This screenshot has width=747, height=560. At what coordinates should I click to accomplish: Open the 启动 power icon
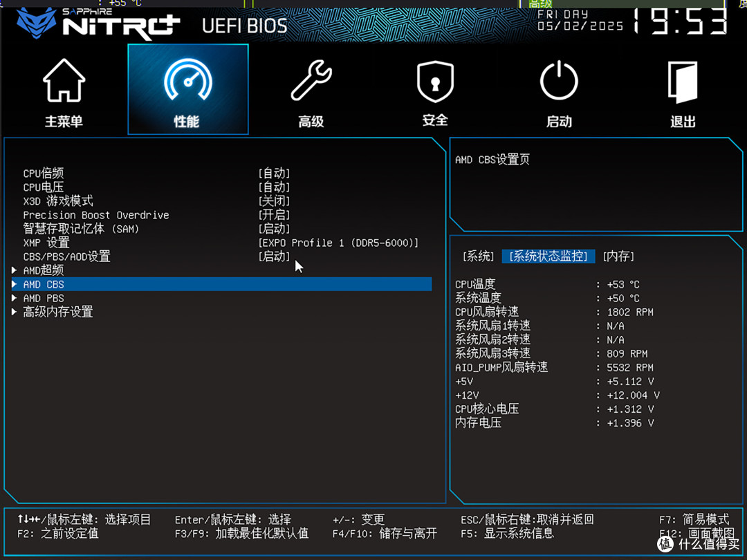click(559, 80)
